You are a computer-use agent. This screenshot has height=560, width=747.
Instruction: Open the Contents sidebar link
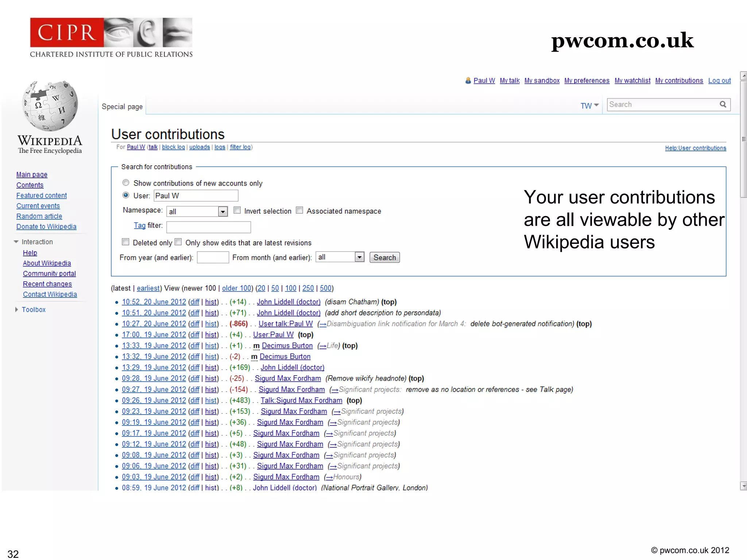30,185
